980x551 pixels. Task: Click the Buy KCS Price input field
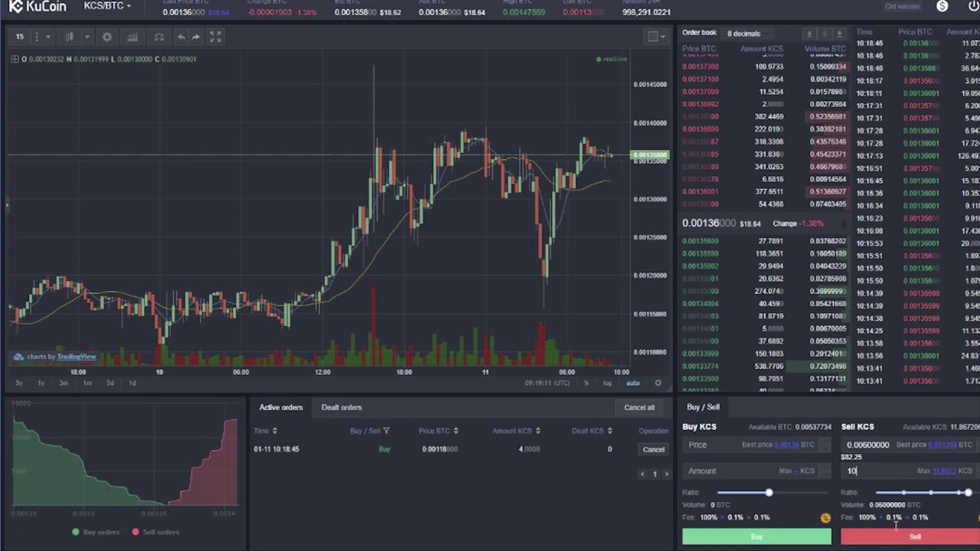tap(756, 445)
